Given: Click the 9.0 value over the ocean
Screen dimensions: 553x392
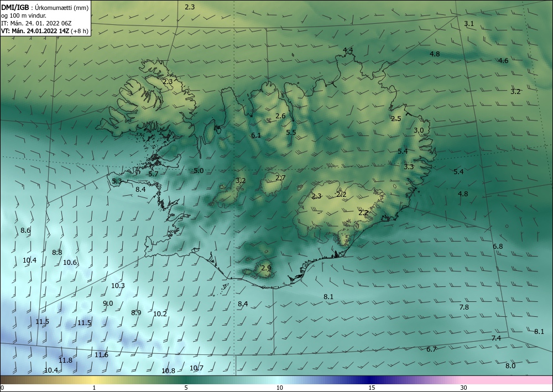Looking at the screenshot, I should tap(108, 304).
